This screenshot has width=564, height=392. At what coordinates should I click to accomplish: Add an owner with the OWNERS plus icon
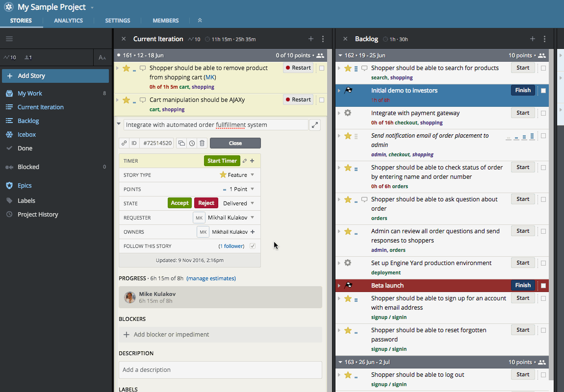point(253,232)
